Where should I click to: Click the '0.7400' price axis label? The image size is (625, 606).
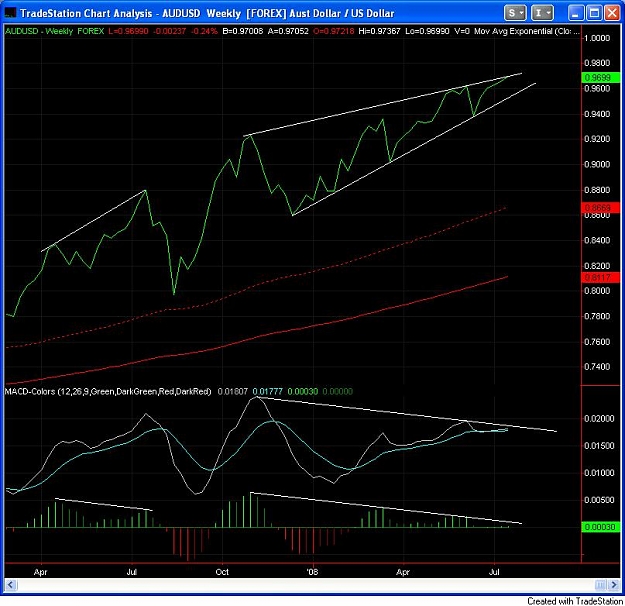click(x=597, y=366)
